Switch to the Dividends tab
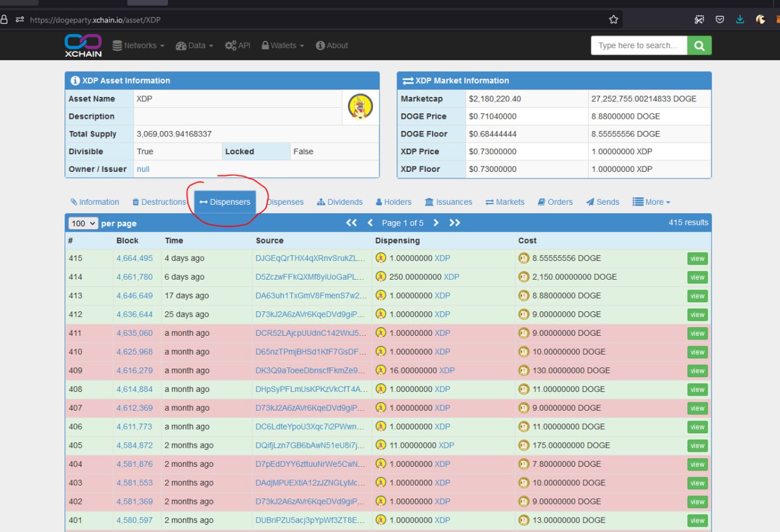 [x=340, y=202]
